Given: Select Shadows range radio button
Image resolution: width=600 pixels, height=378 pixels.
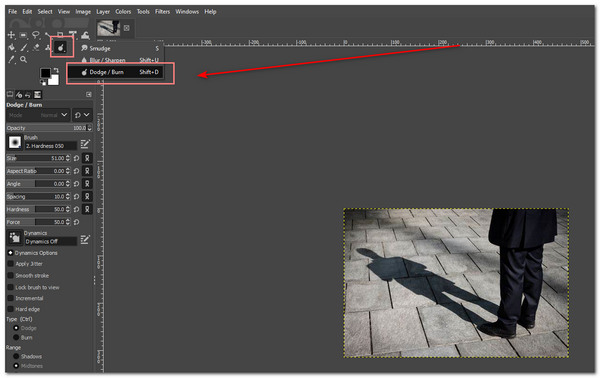Looking at the screenshot, I should tap(16, 356).
